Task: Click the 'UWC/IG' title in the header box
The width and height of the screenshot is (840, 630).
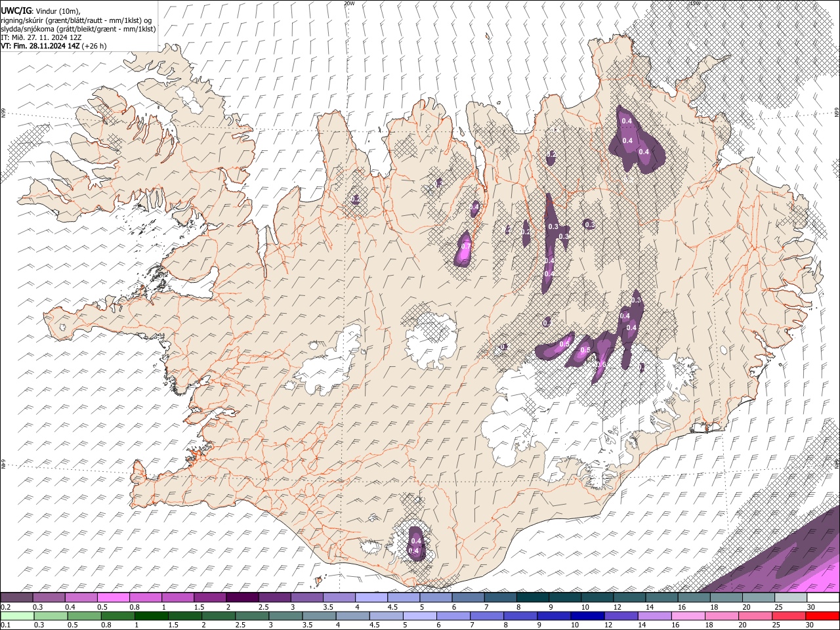Action: pyautogui.click(x=15, y=11)
